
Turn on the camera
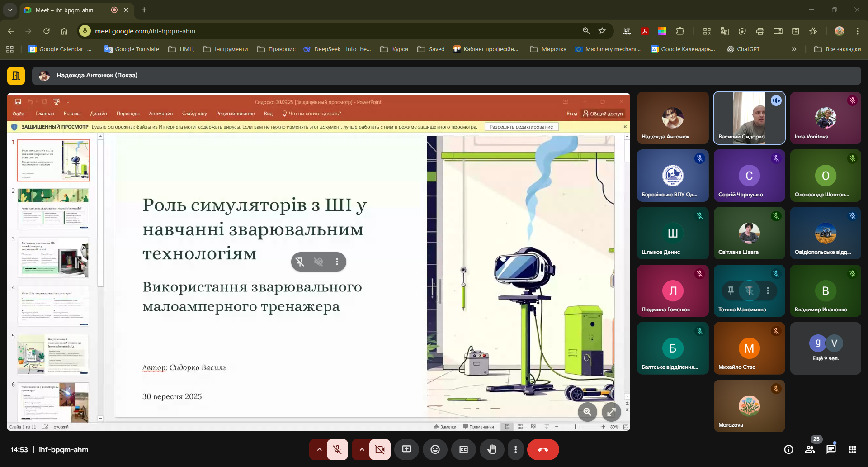point(380,449)
